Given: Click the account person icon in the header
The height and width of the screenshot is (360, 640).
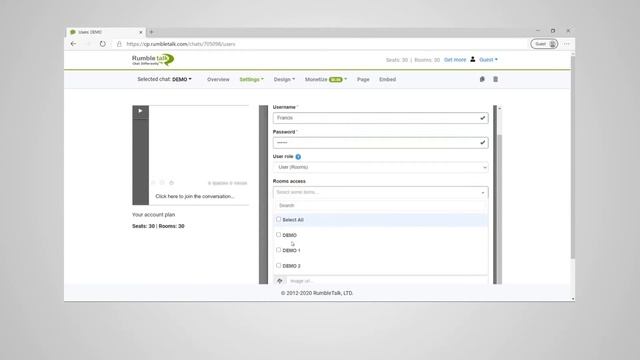Looking at the screenshot, I should 473,60.
